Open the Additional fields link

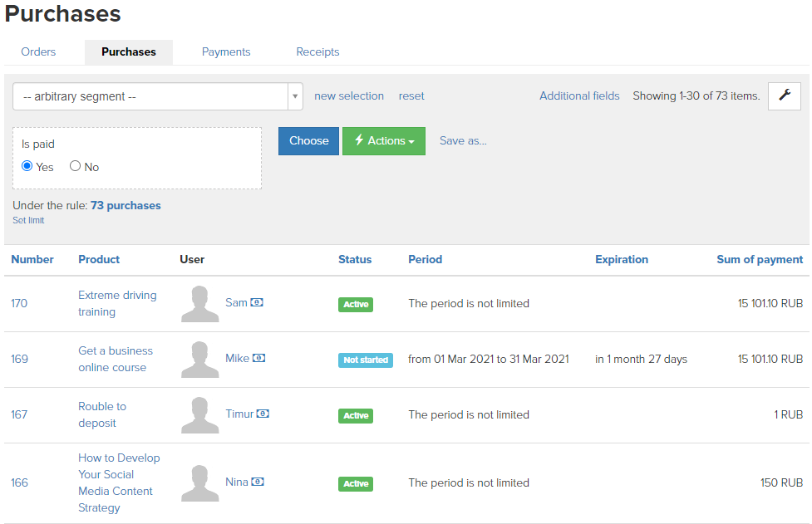(579, 95)
